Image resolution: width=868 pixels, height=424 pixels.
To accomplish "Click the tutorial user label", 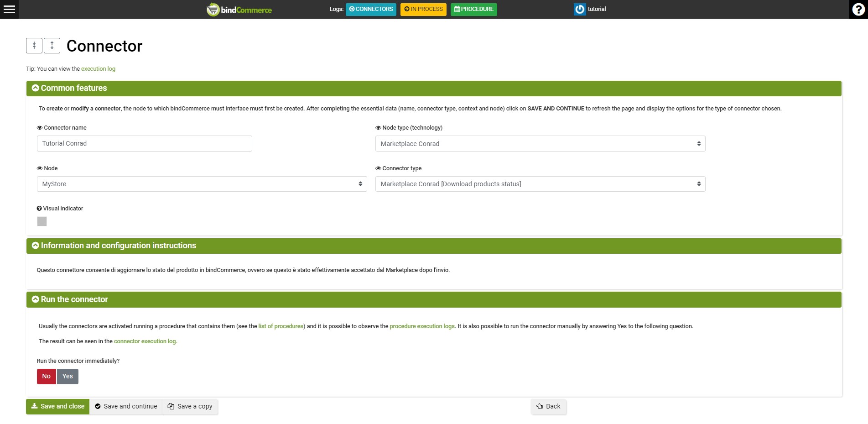I will coord(597,9).
